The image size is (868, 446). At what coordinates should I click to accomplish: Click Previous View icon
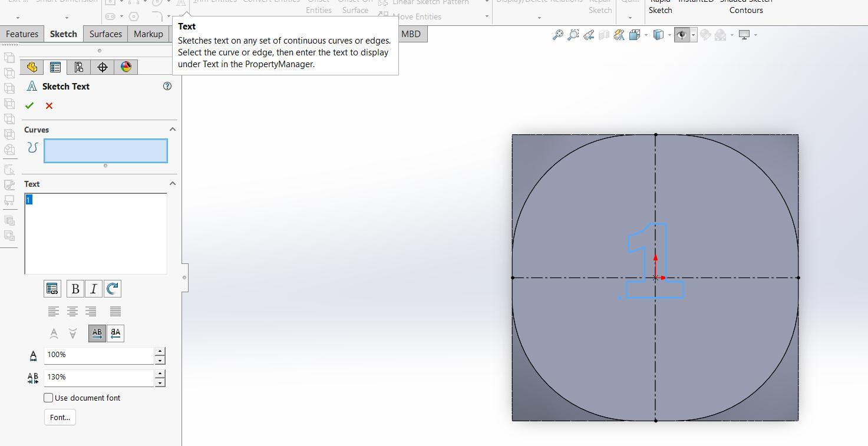click(588, 35)
